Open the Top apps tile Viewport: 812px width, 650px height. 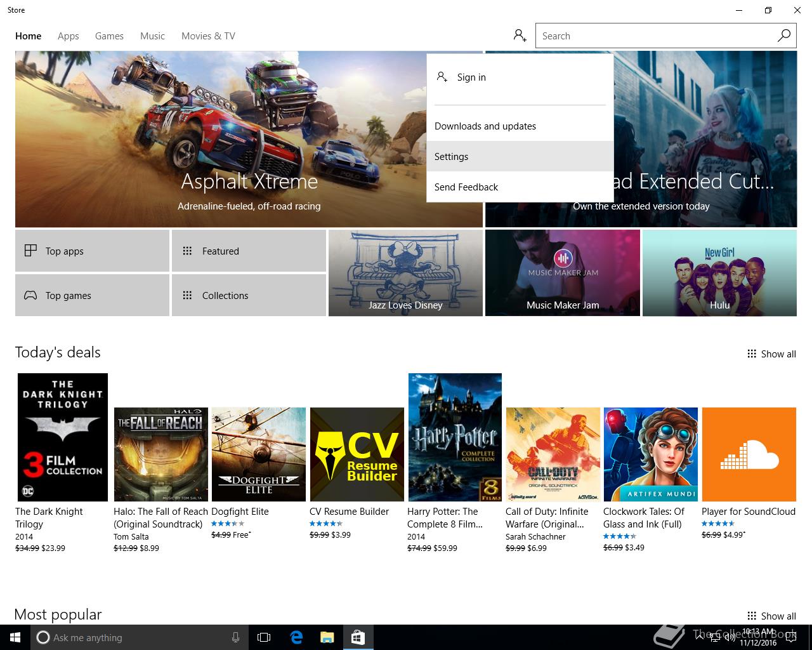92,251
